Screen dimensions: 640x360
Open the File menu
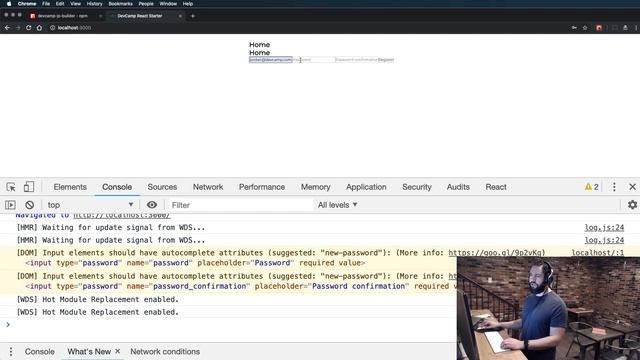(46, 4)
